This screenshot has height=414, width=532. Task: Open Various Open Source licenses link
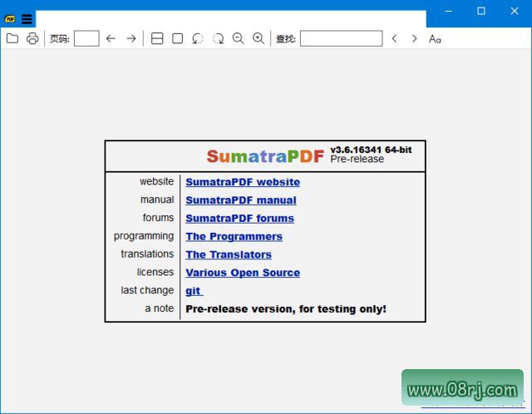pyautogui.click(x=243, y=273)
